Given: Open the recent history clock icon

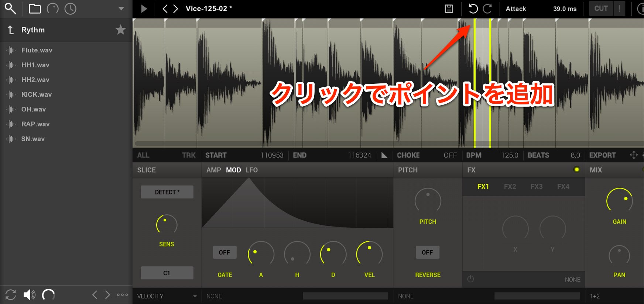Looking at the screenshot, I should 70,8.
